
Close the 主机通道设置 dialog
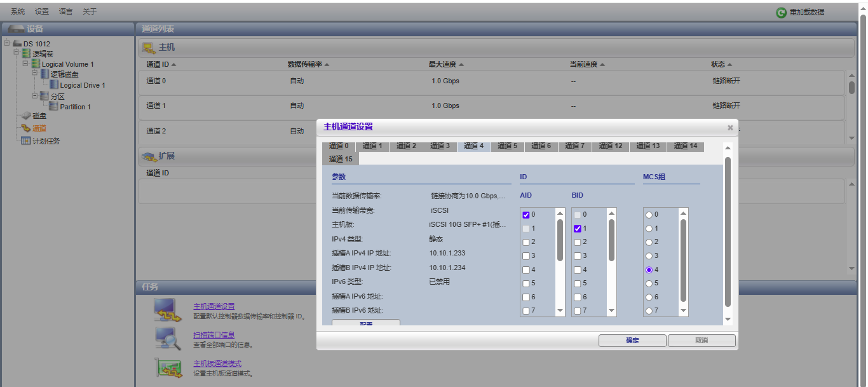(730, 128)
